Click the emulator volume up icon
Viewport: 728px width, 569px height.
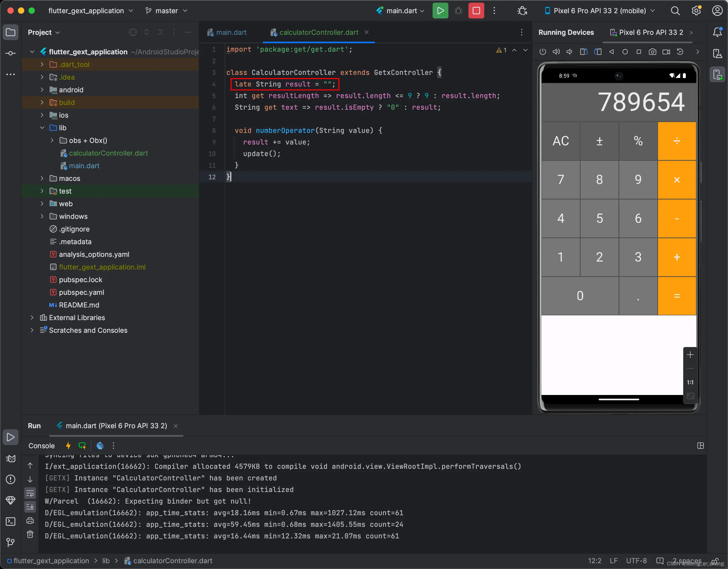click(556, 52)
